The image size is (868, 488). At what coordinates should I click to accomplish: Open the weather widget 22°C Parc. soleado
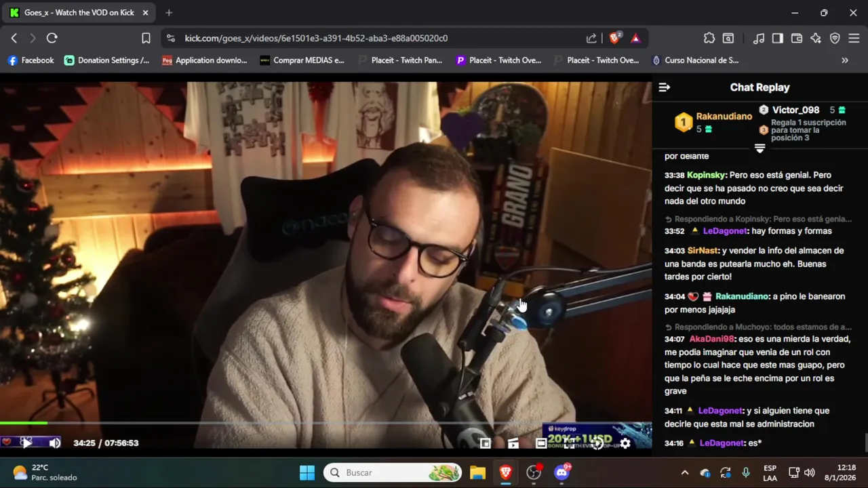[45, 472]
